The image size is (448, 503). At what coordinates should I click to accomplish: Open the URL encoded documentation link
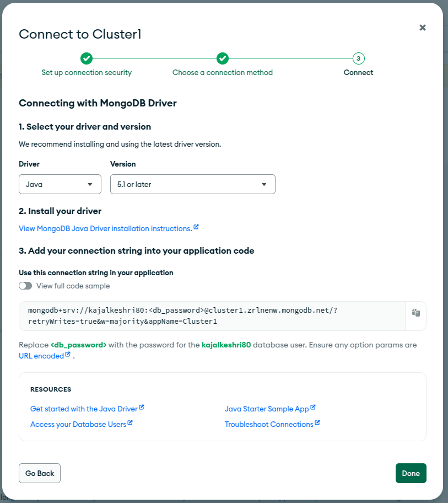(40, 355)
